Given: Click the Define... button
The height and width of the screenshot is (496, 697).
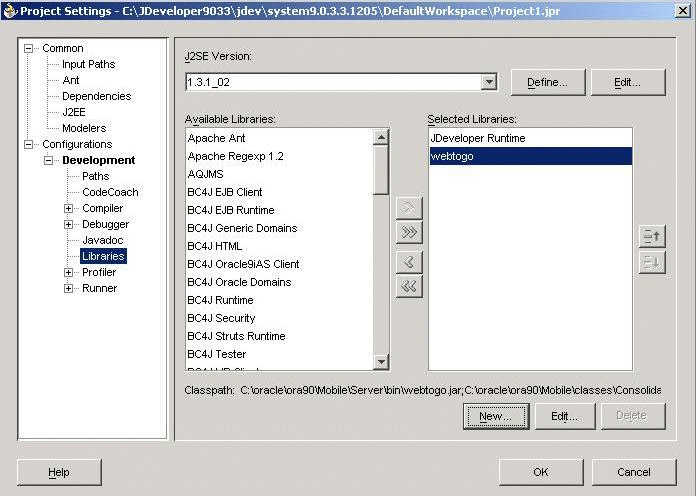Looking at the screenshot, I should pyautogui.click(x=548, y=82).
